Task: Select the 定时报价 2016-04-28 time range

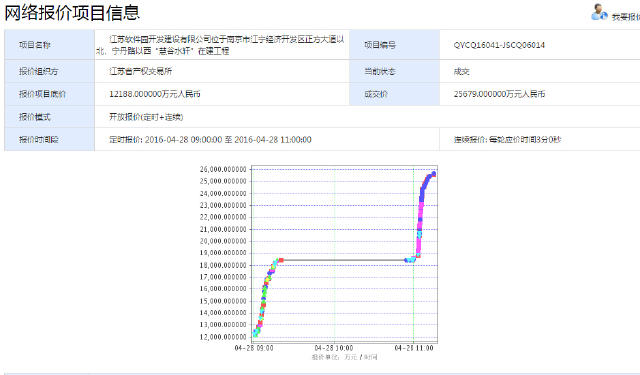Action: pos(210,140)
